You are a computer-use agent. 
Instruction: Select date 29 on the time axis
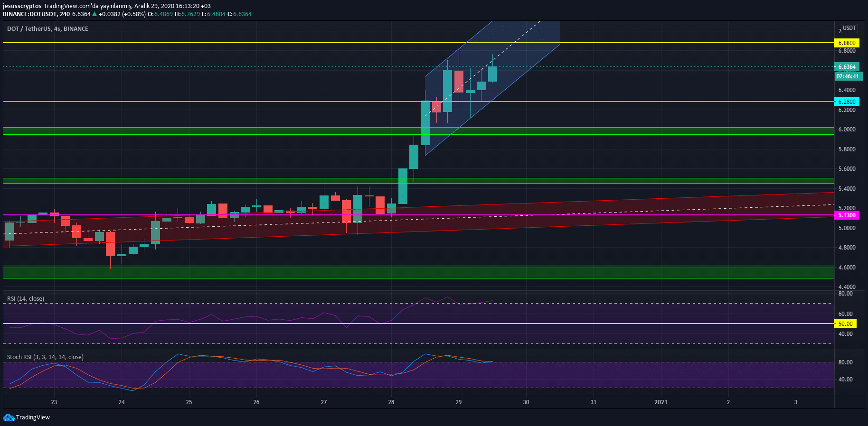459,402
